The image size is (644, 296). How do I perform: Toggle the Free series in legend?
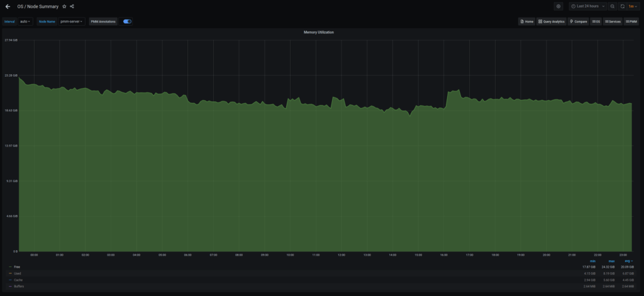click(17, 267)
